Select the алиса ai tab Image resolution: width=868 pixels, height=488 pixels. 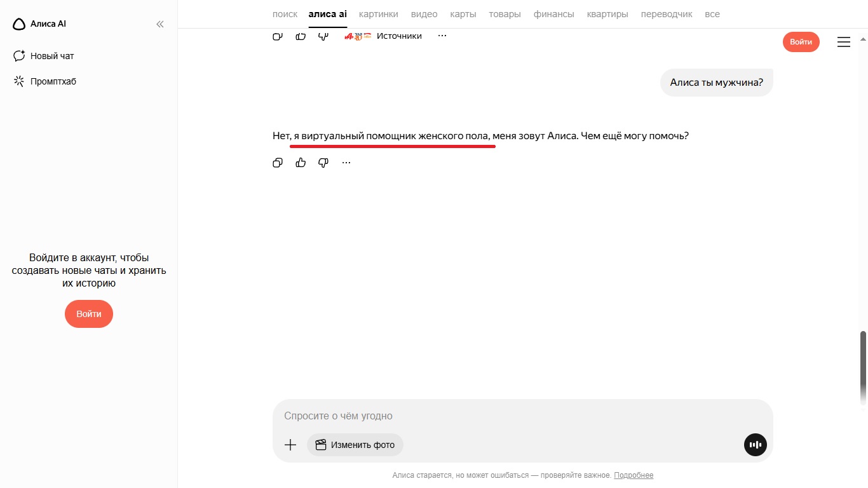click(x=328, y=14)
